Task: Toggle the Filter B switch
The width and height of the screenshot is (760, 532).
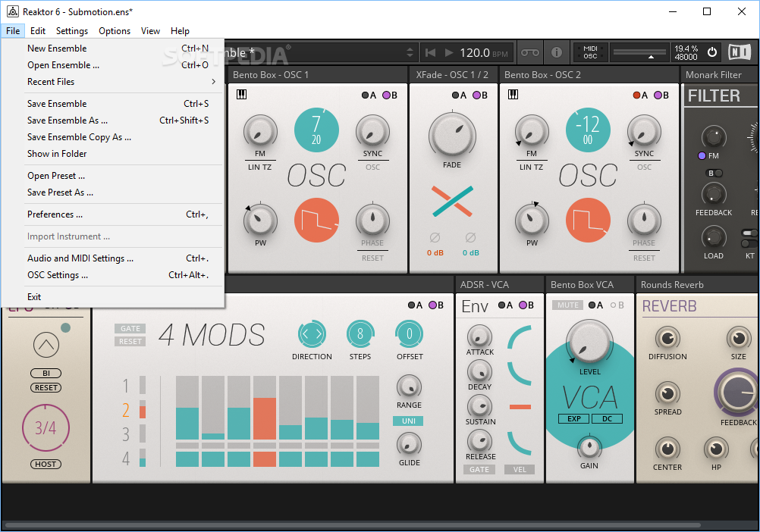Action: (x=715, y=173)
